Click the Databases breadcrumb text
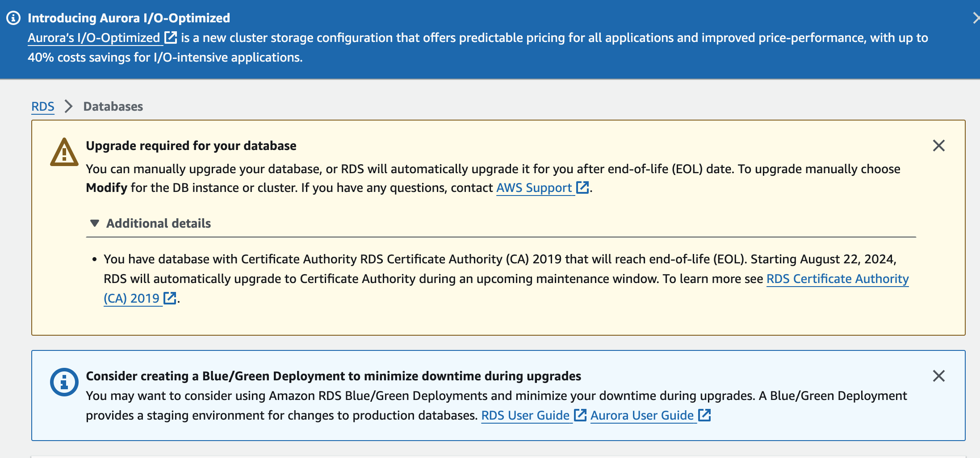Image resolution: width=980 pixels, height=458 pixels. [x=113, y=106]
